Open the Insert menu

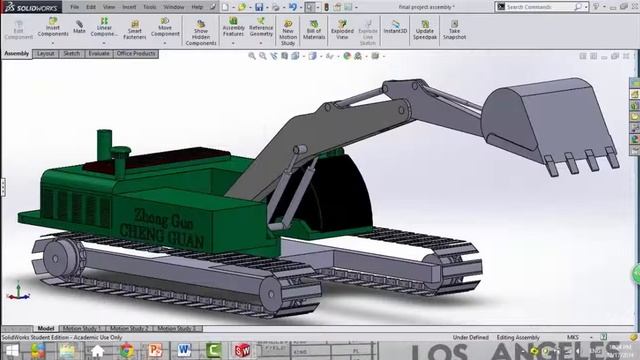[x=129, y=7]
